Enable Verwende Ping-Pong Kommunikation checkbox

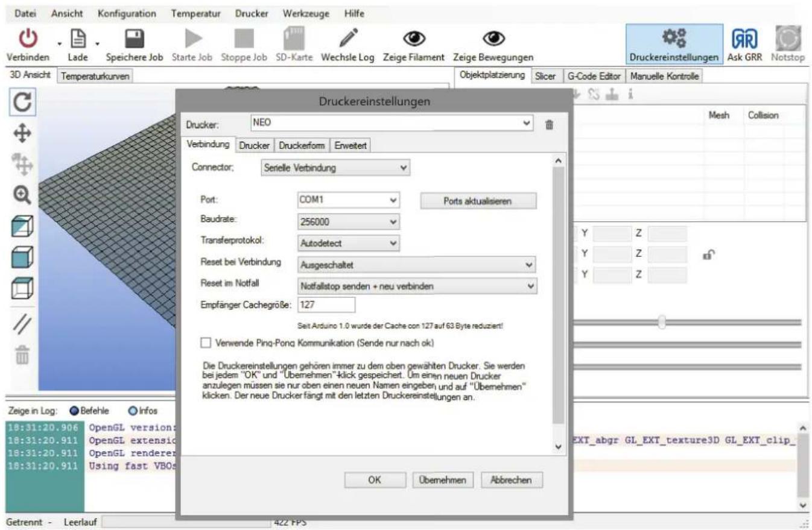(205, 343)
